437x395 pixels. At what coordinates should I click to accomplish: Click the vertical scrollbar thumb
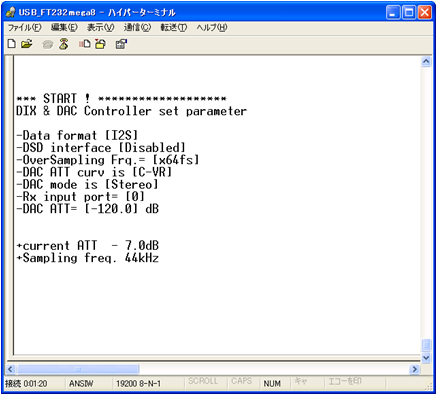click(x=426, y=345)
